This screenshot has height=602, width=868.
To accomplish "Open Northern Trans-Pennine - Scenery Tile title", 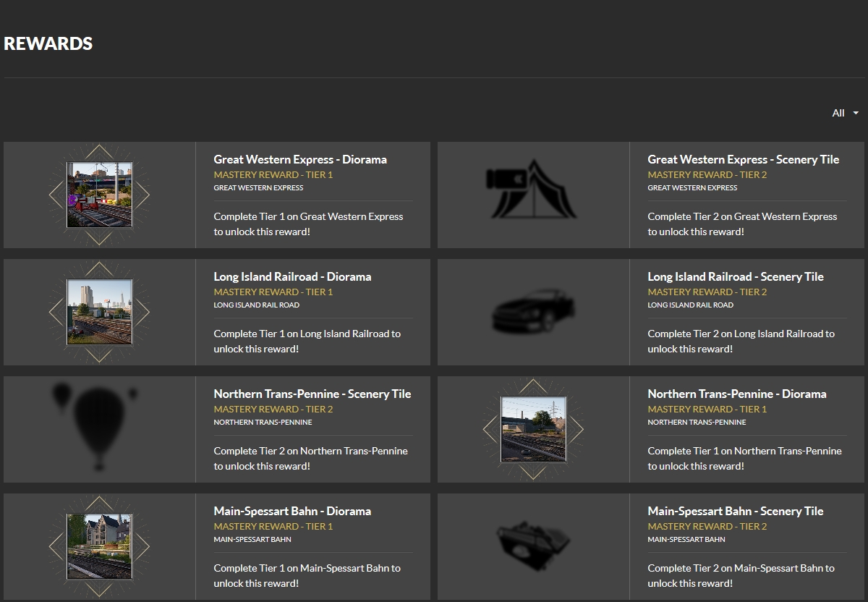I will 312,394.
